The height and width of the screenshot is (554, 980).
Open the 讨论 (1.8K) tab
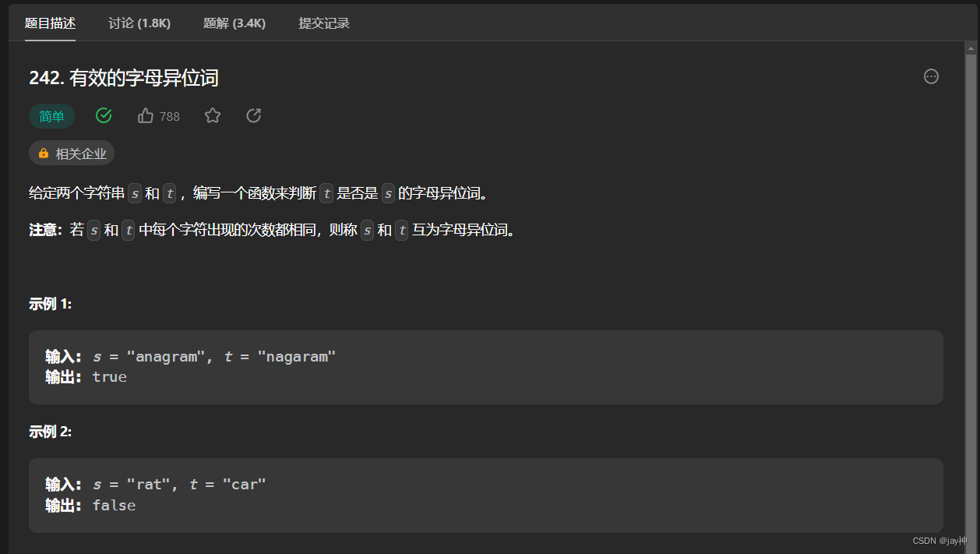pyautogui.click(x=139, y=23)
